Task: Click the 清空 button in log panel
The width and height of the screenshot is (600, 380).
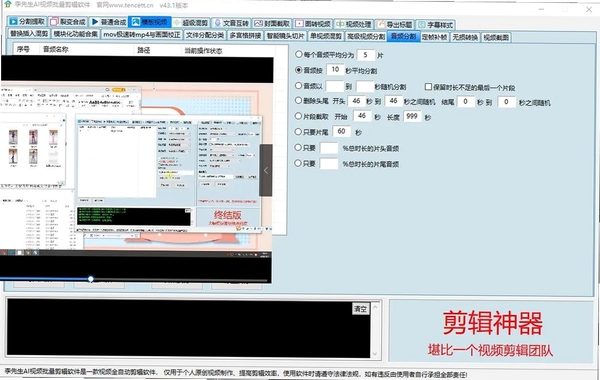Action: 360,309
